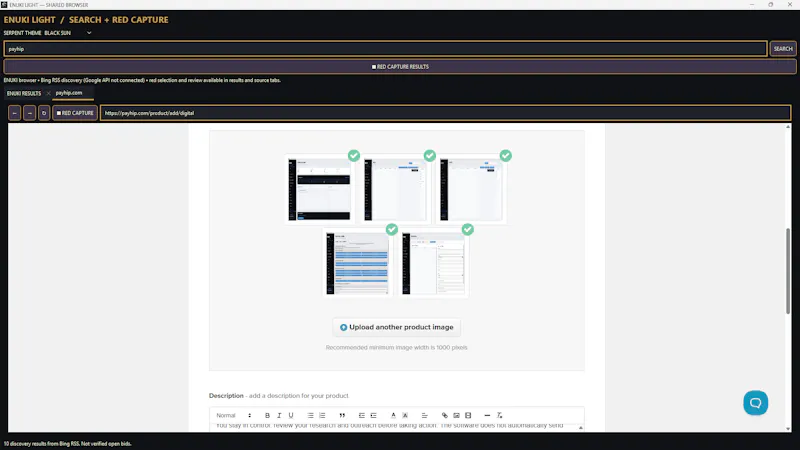Image resolution: width=800 pixels, height=450 pixels.
Task: Click the plus icon on upload button
Action: [343, 328]
